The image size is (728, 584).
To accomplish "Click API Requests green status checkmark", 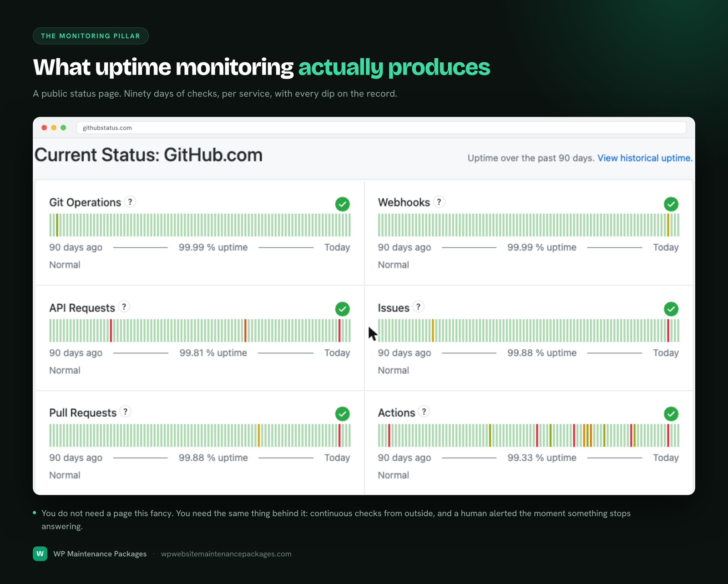I will pyautogui.click(x=343, y=309).
